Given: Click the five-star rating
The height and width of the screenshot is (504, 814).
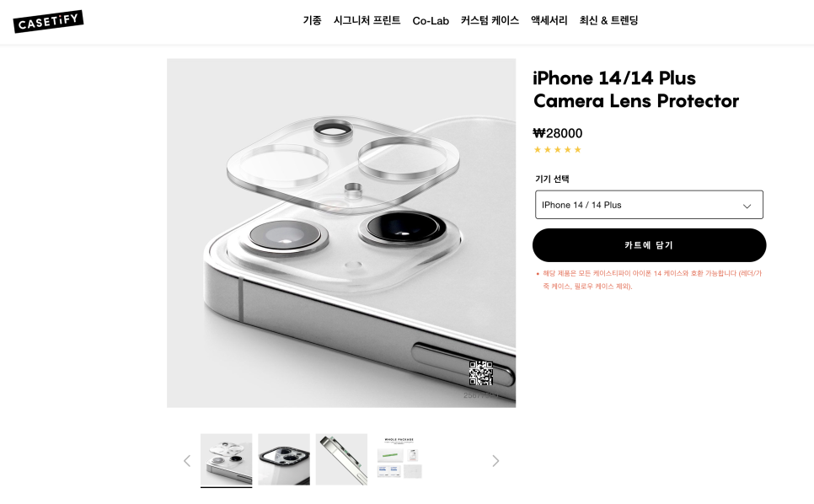Looking at the screenshot, I should coord(558,150).
